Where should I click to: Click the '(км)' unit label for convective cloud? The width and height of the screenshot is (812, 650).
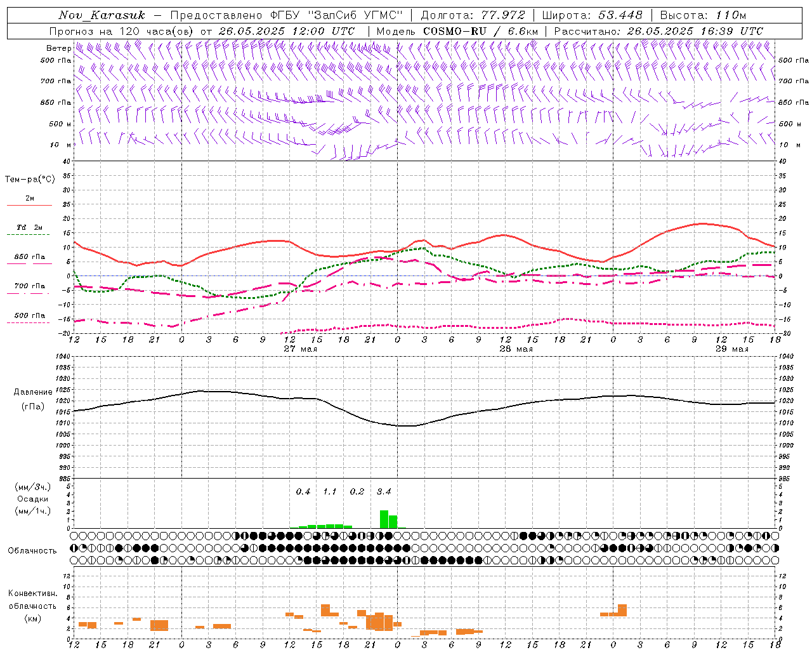tap(32, 618)
